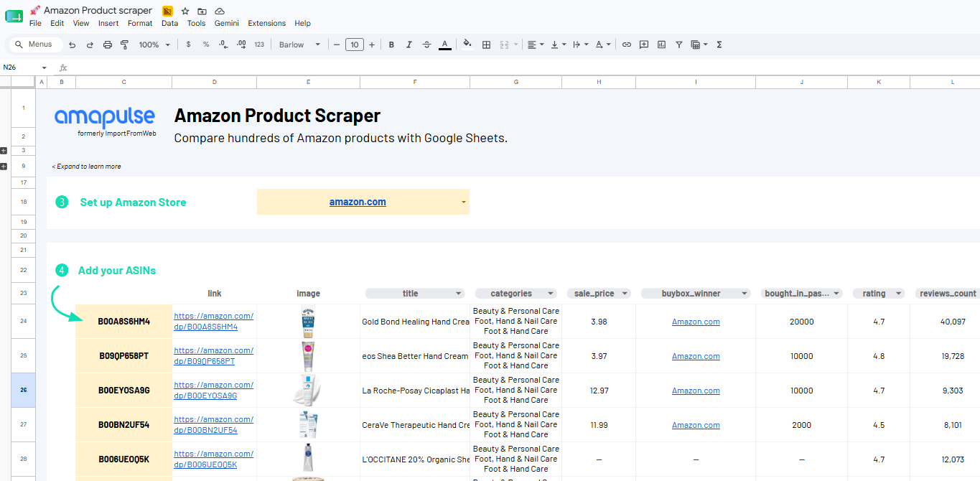Redo the last undone action

pos(90,45)
